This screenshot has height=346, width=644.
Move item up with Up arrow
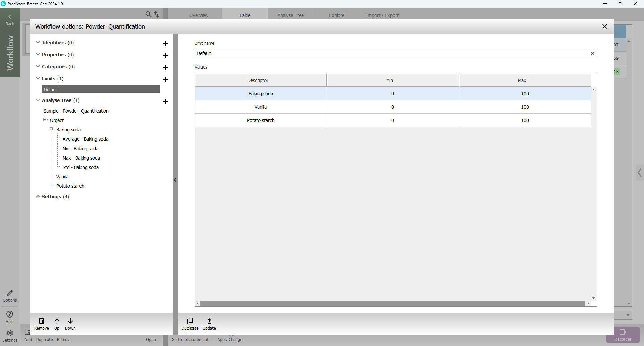[57, 321]
